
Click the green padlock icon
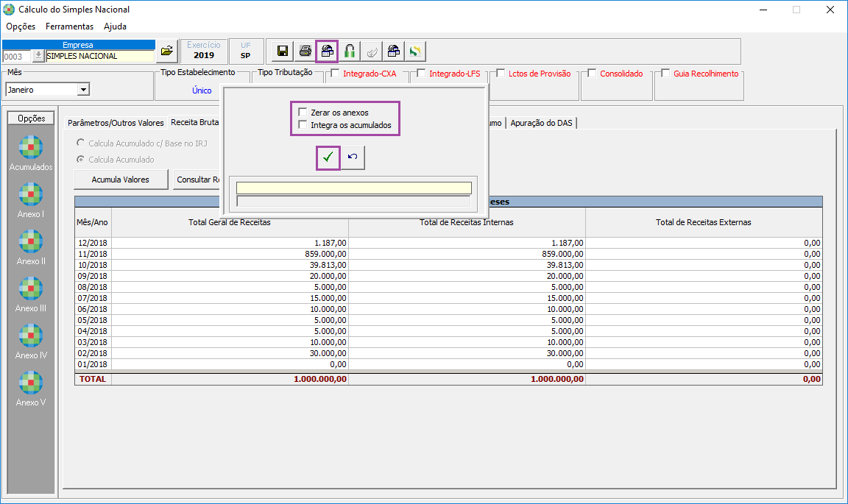(x=350, y=52)
